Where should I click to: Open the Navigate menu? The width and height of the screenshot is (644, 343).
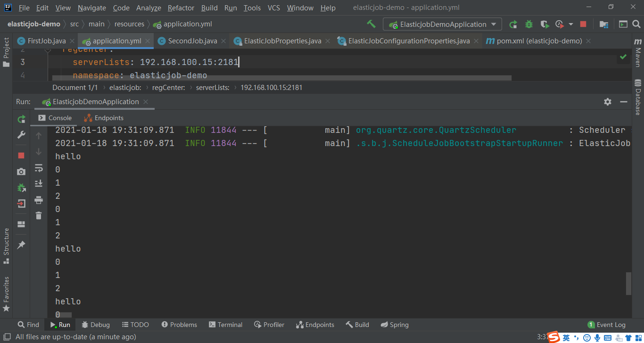pos(92,8)
